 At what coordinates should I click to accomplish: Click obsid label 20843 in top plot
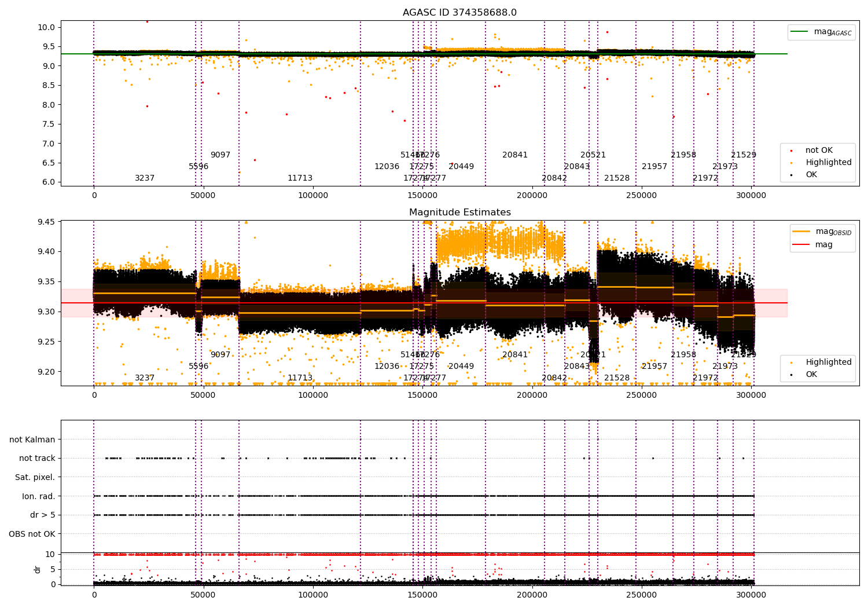[577, 167]
